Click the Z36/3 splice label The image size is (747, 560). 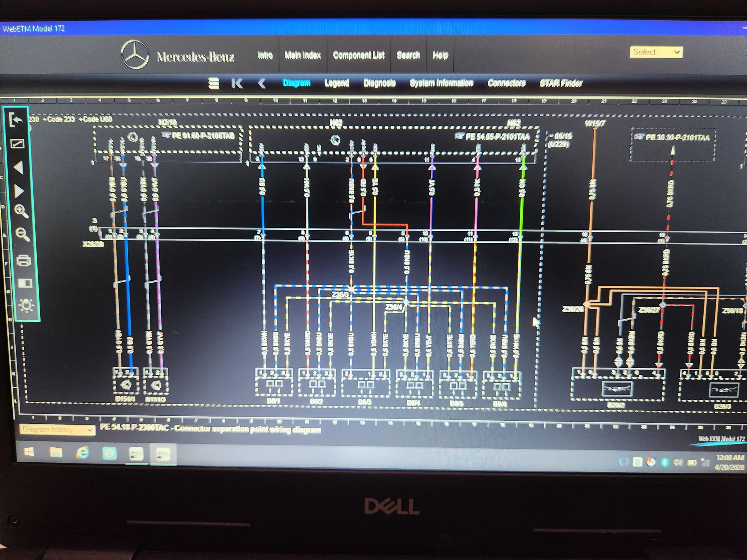340,295
